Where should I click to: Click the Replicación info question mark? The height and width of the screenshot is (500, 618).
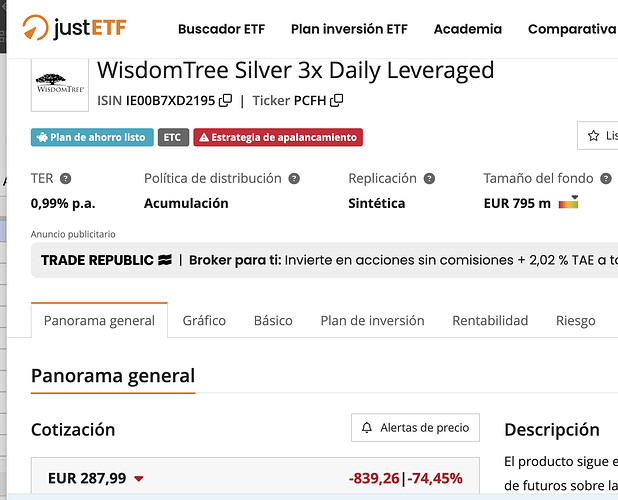pos(429,178)
